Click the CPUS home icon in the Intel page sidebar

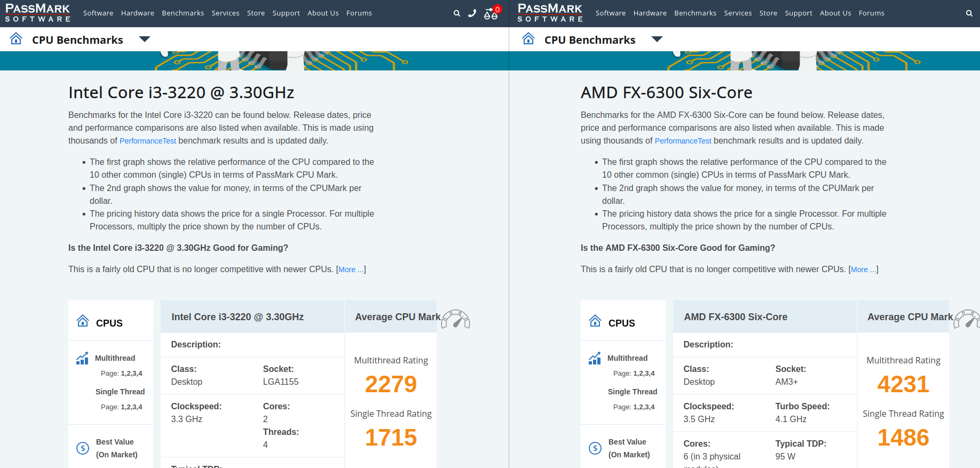pos(83,321)
